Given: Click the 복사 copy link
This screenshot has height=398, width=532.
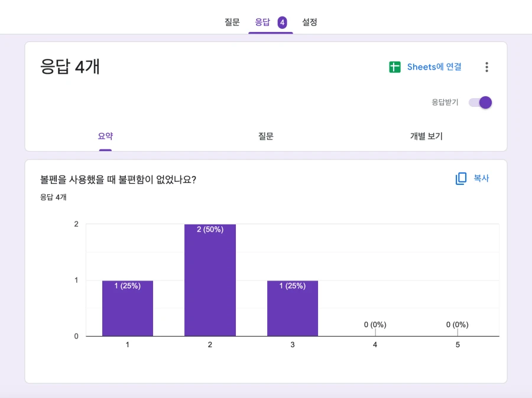Looking at the screenshot, I should 481,178.
